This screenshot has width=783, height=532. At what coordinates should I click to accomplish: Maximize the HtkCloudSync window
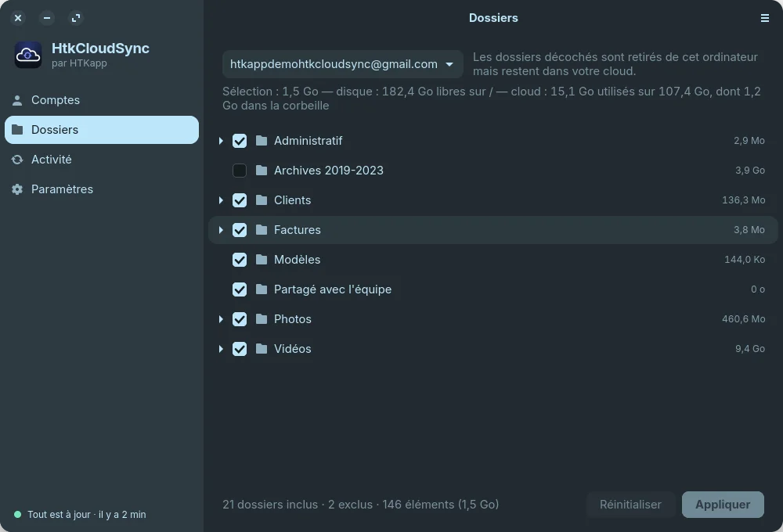click(76, 18)
